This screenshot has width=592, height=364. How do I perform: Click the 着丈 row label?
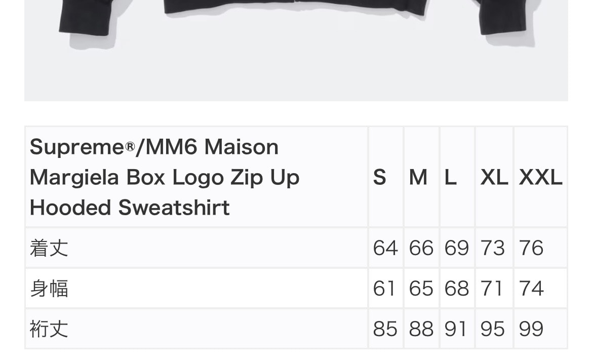pos(49,248)
